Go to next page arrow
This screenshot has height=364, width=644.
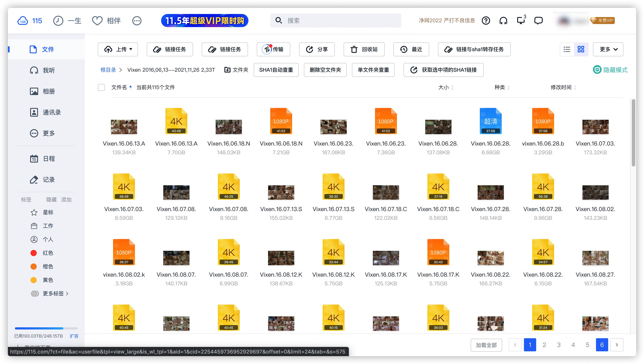click(x=617, y=345)
